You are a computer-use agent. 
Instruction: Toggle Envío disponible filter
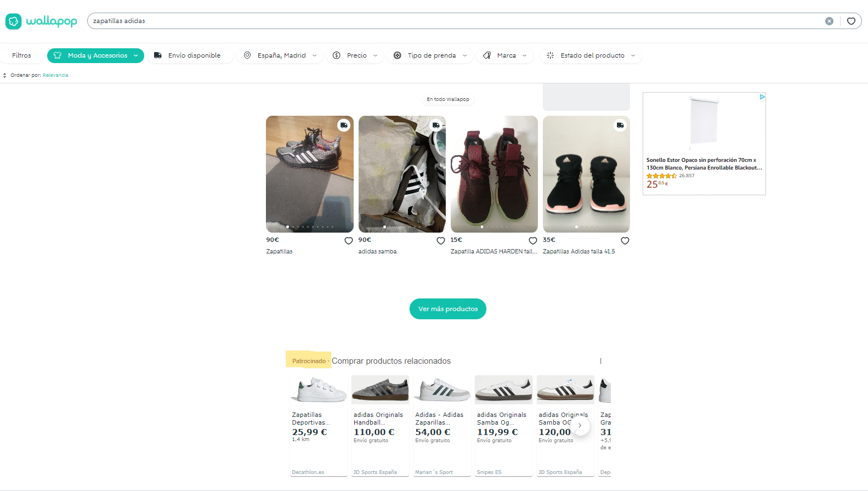pyautogui.click(x=190, y=55)
